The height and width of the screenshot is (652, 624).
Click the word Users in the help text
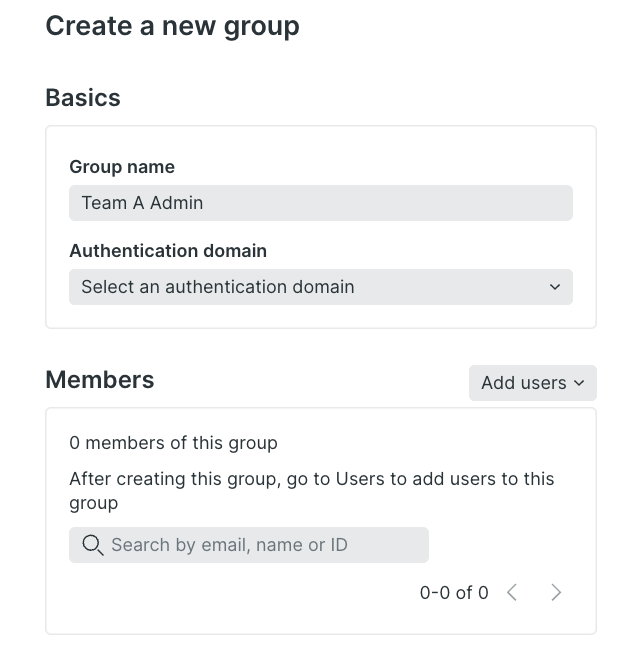pos(360,479)
